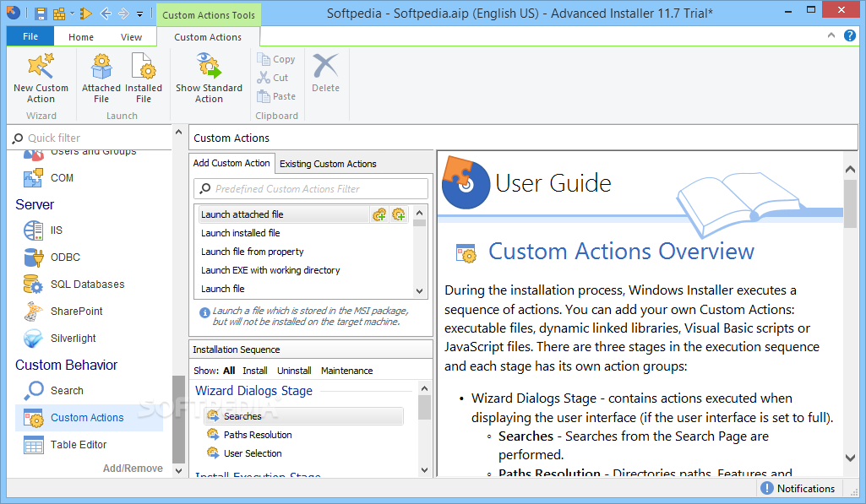
Task: Go forward with the Forward arrow
Action: (123, 14)
